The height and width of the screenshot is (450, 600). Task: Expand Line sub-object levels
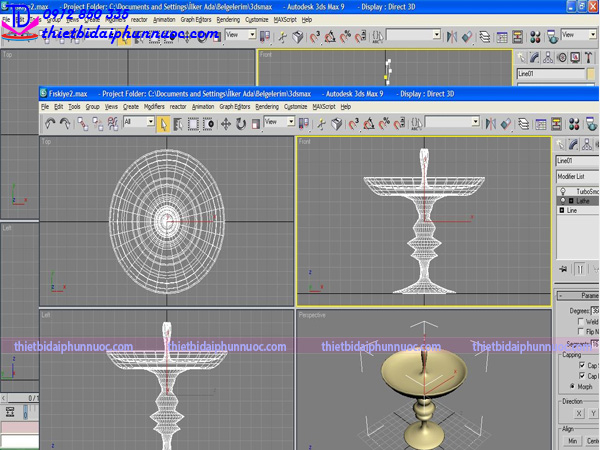coord(562,210)
